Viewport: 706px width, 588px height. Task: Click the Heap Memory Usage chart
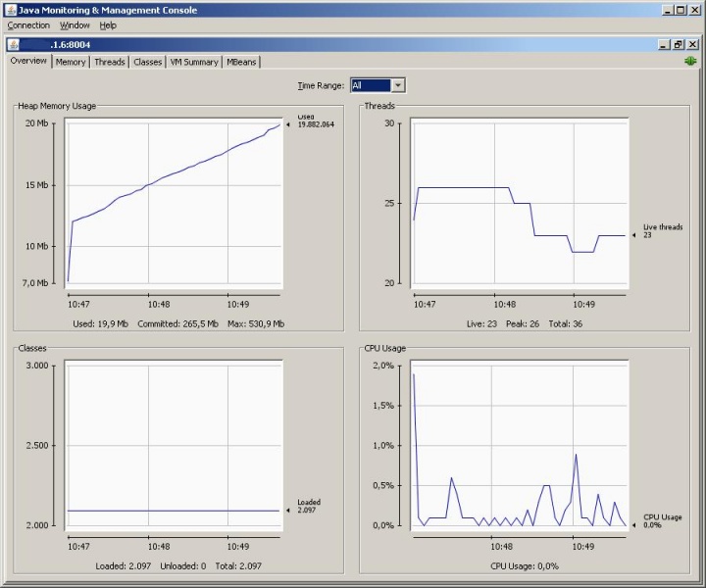[174, 203]
